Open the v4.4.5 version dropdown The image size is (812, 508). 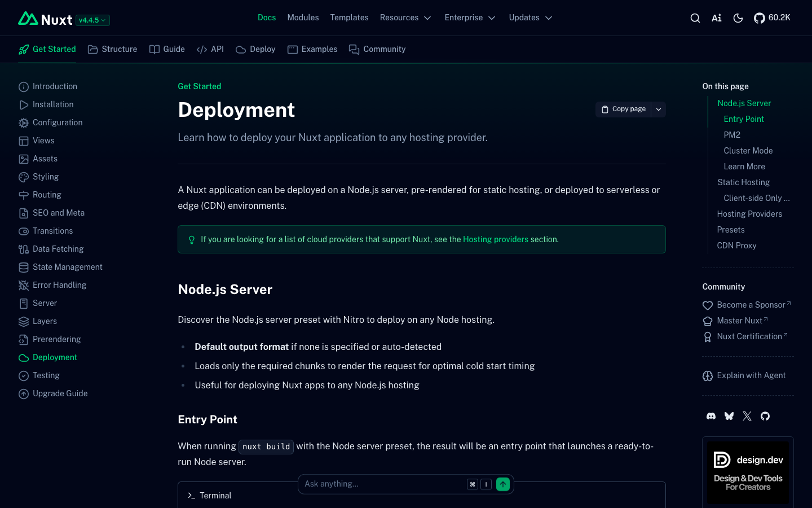[x=92, y=20]
